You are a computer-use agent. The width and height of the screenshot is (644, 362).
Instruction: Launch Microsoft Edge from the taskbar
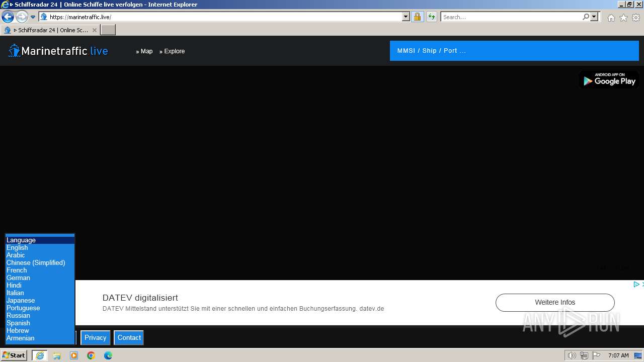point(108,355)
